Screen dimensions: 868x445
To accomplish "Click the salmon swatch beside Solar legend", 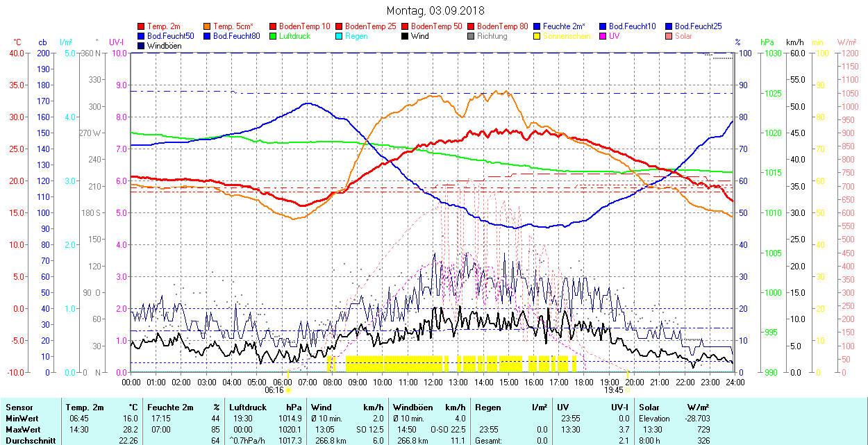I will 669,36.
